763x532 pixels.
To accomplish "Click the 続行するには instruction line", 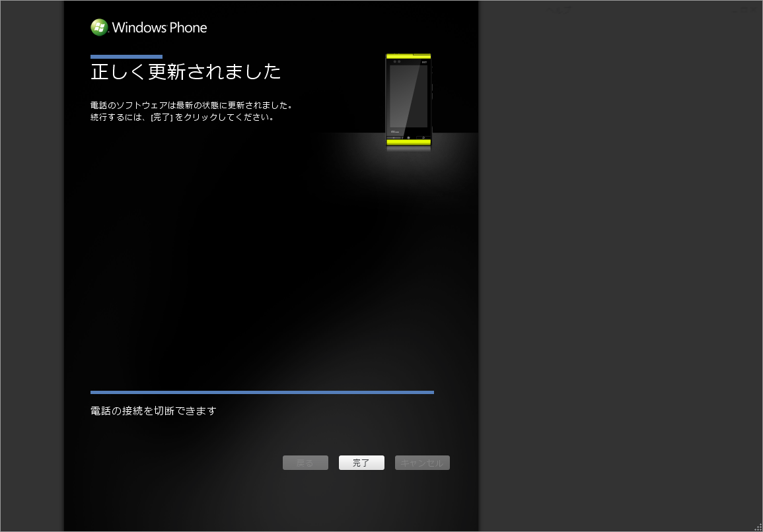I will [182, 117].
